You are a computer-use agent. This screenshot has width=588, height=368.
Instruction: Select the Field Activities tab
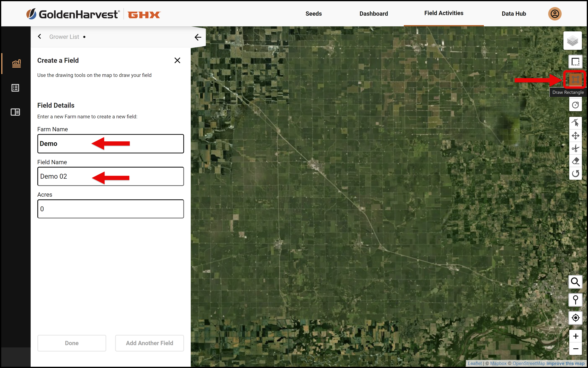click(x=443, y=13)
